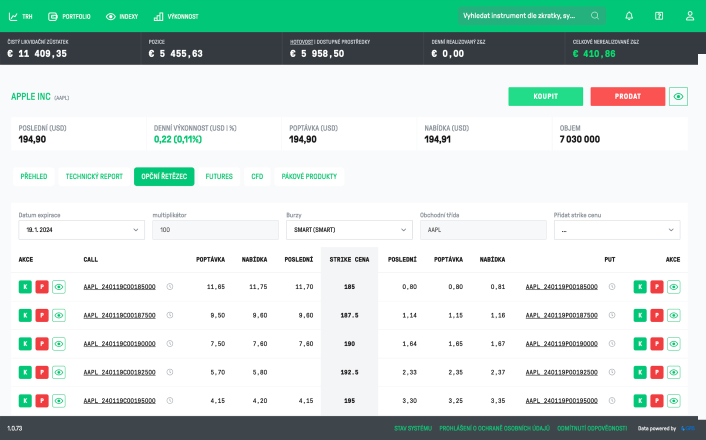Switch to the PÁKOVÉ PRODUKTY tab
Image resolution: width=706 pixels, height=440 pixels.
pyautogui.click(x=309, y=177)
